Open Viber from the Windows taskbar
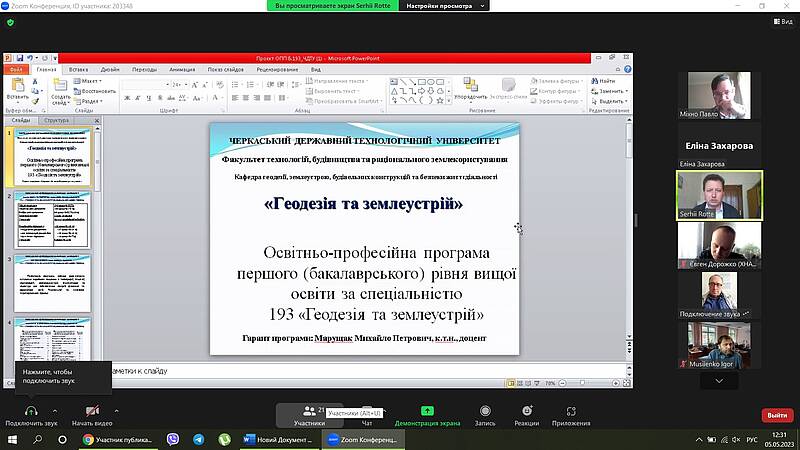 [174, 439]
